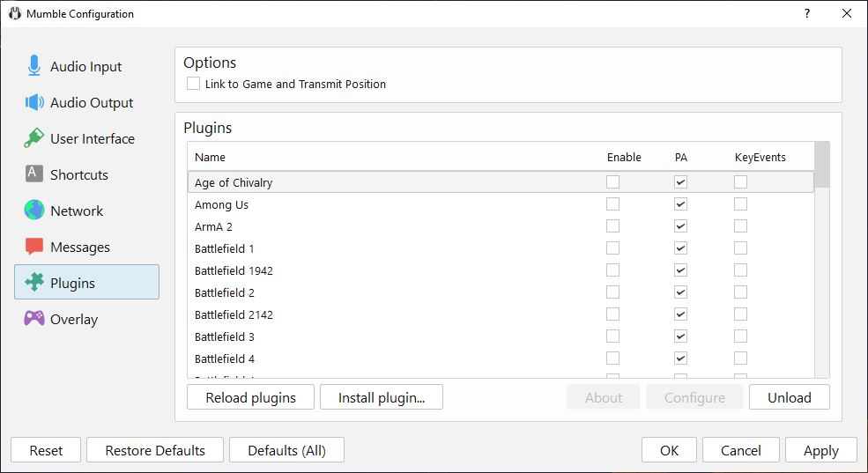Check KeyEvents for Battlefield 2

(x=740, y=292)
